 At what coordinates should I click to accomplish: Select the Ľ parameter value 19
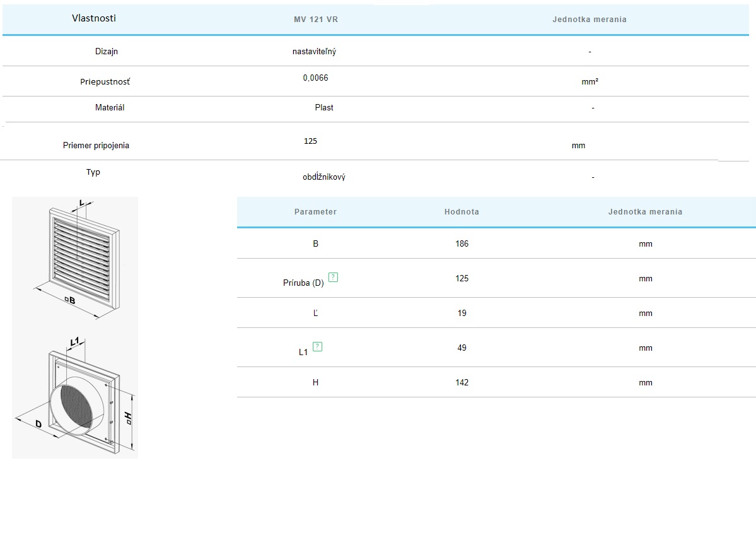462,314
